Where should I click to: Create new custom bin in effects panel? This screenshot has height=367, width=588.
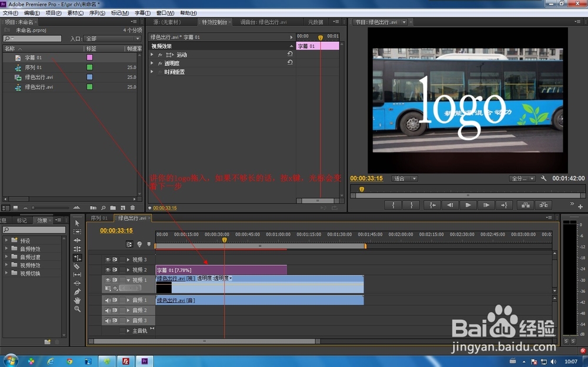pyautogui.click(x=47, y=342)
